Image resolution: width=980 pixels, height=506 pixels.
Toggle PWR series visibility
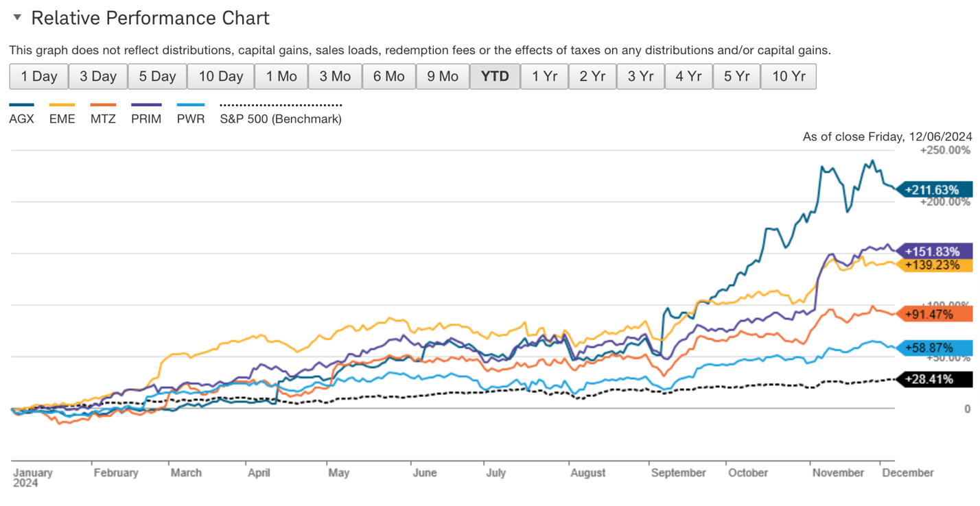[190, 118]
